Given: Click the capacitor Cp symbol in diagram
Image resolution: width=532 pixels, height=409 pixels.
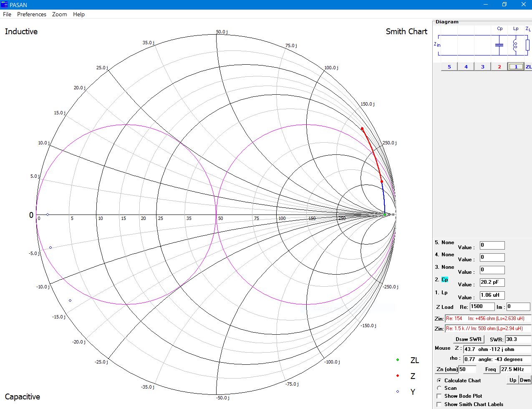Looking at the screenshot, I should click(499, 45).
